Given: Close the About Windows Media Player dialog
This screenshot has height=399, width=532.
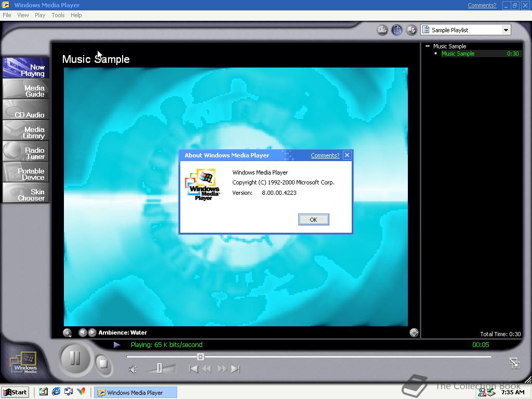Looking at the screenshot, I should [347, 155].
